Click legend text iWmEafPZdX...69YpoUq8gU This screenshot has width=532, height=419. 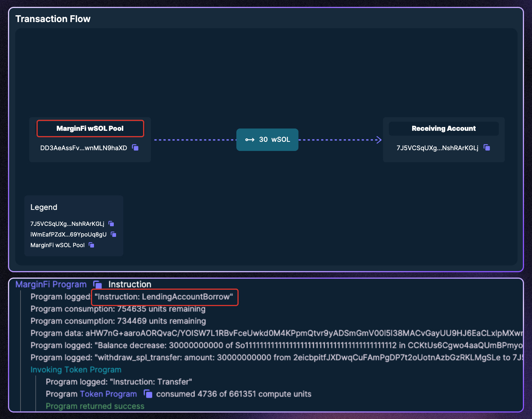coord(68,235)
